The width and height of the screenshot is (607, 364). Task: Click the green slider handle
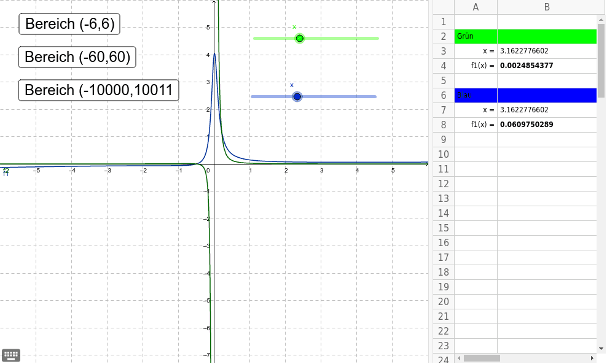pyautogui.click(x=300, y=38)
